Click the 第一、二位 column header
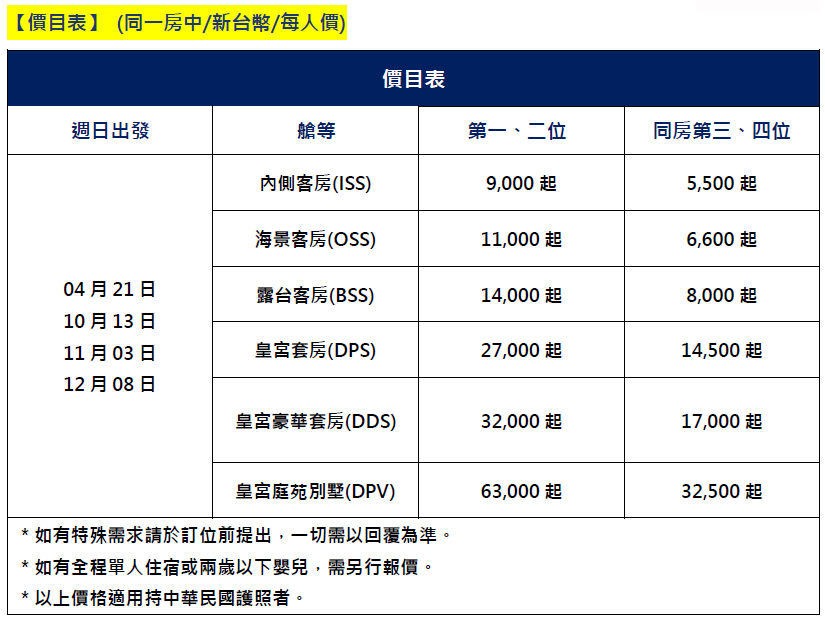This screenshot has height=621, width=825. [521, 131]
